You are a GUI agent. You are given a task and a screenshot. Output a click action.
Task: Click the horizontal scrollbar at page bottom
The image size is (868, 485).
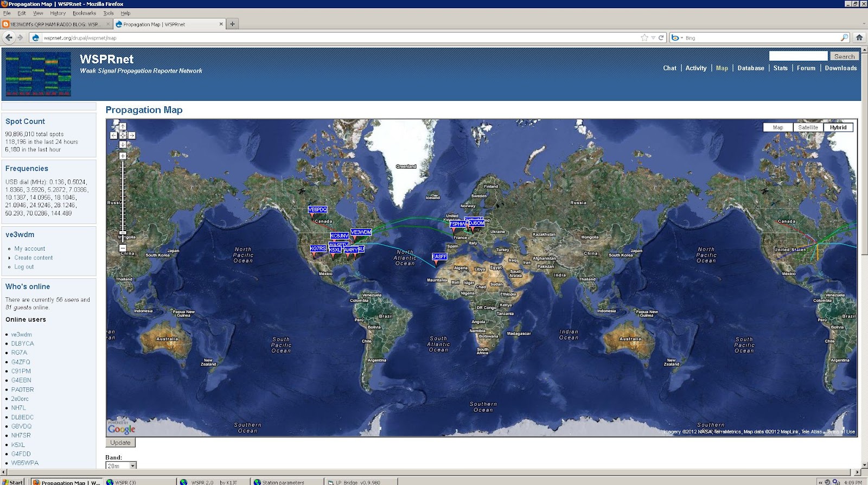point(430,472)
